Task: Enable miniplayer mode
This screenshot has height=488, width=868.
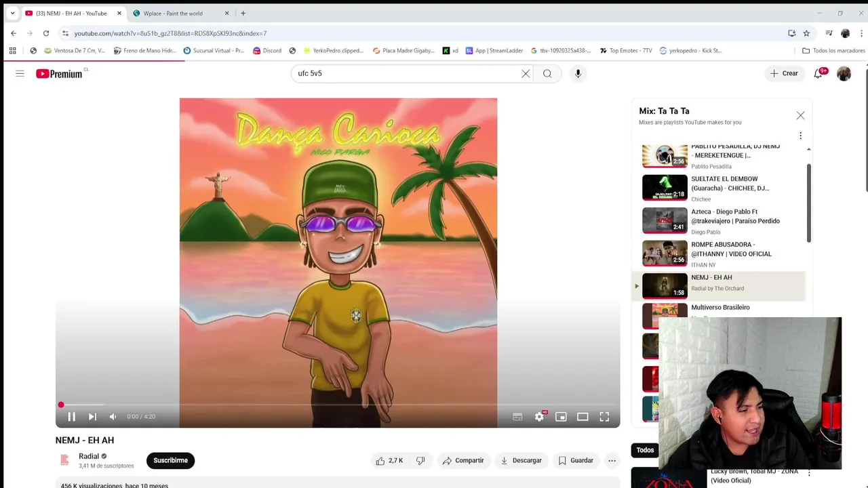Action: [x=561, y=417]
